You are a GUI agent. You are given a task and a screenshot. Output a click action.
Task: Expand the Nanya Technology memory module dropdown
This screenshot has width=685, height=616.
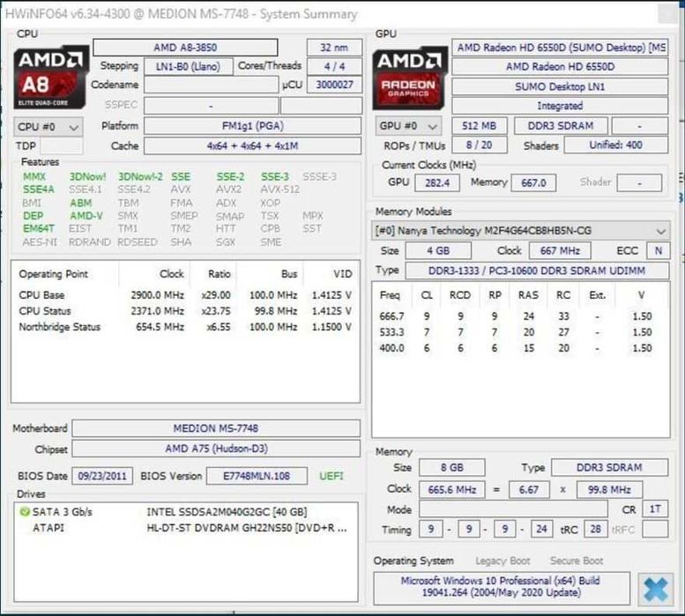[x=521, y=231]
